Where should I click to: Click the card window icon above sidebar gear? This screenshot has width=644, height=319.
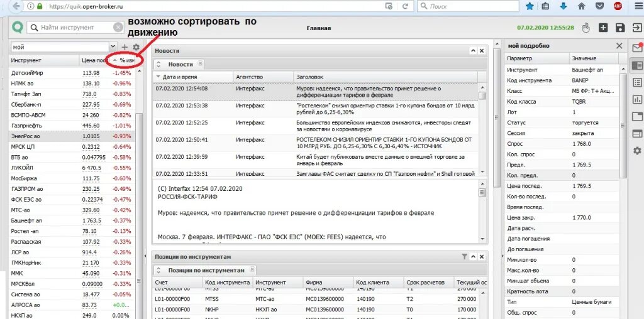click(x=637, y=134)
